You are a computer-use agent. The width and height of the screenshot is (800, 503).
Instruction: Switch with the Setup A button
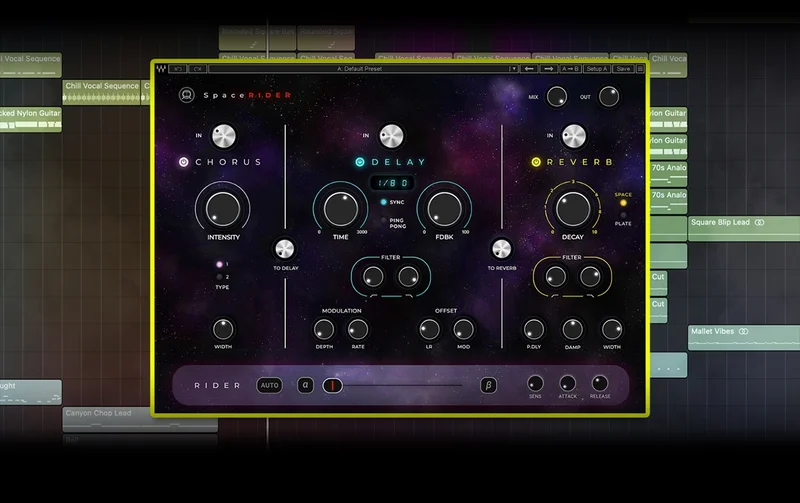[596, 68]
